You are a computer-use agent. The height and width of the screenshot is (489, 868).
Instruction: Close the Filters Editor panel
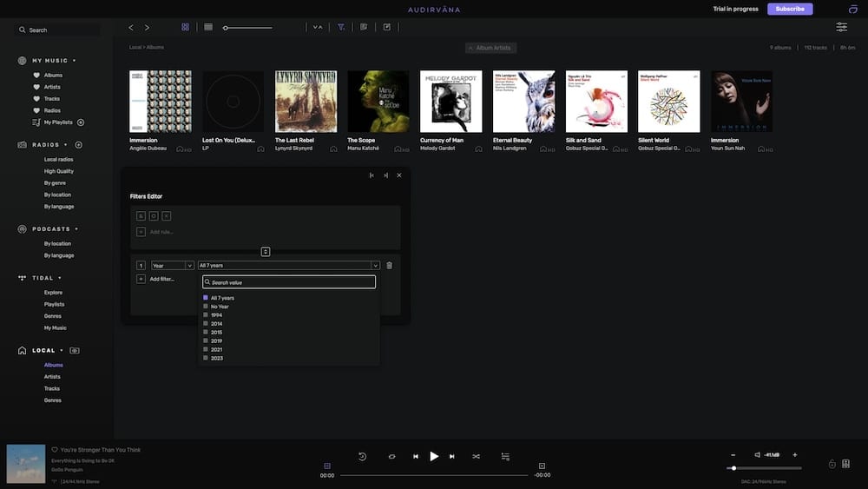pyautogui.click(x=399, y=175)
